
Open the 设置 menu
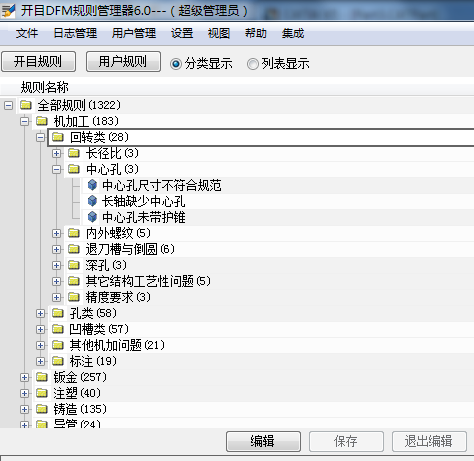point(182,33)
